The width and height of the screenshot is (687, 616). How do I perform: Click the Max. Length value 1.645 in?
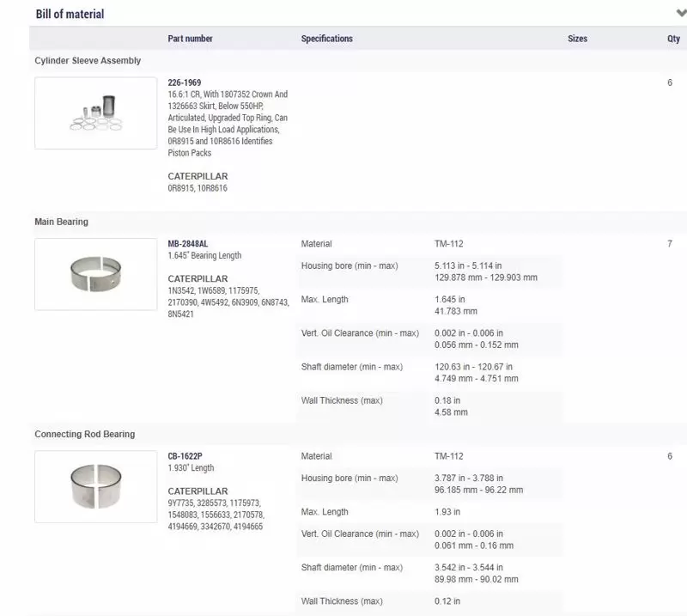pyautogui.click(x=450, y=300)
